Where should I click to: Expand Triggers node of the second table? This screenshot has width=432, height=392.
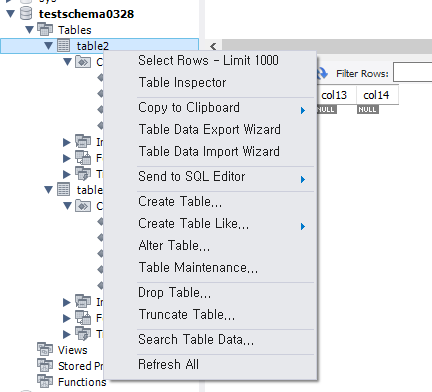pyautogui.click(x=67, y=334)
